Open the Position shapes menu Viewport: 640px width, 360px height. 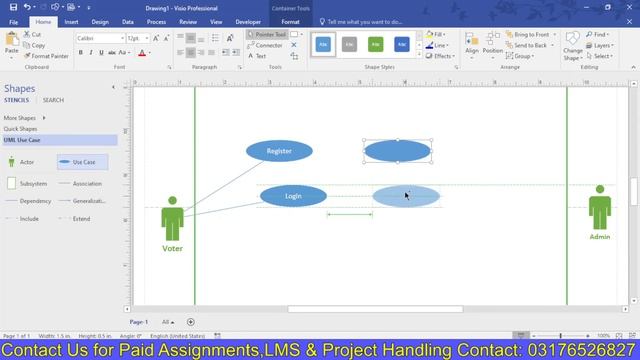[493, 45]
